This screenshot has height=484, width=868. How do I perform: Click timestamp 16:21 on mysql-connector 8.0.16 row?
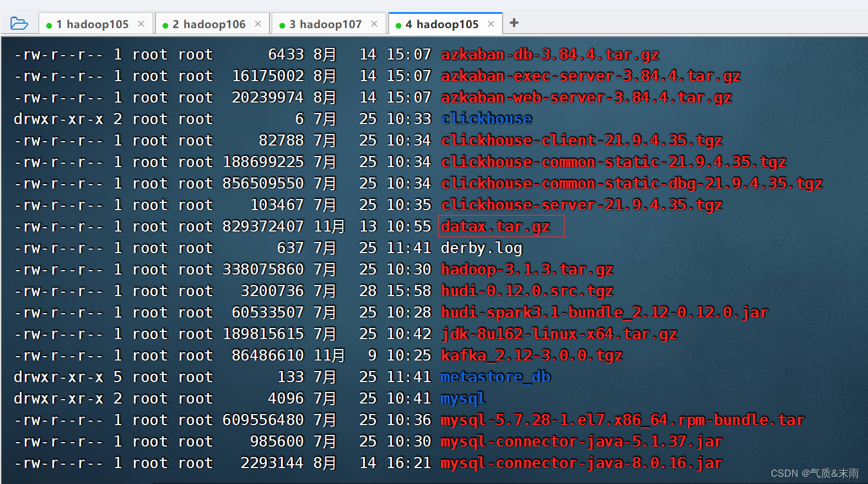(x=409, y=463)
